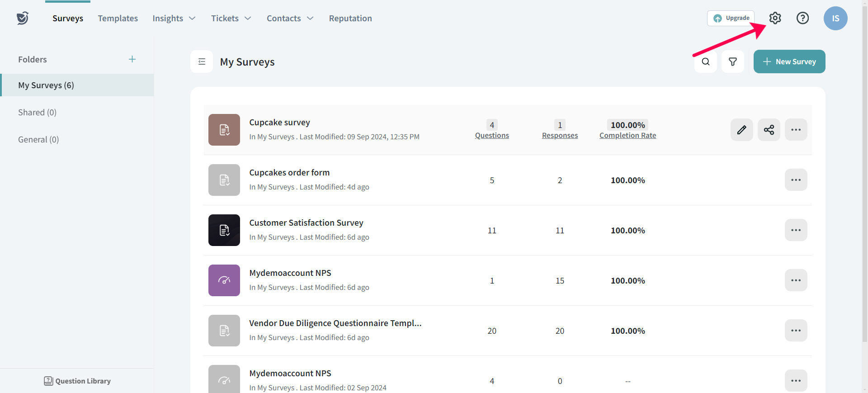Open the purple Mydemoaccount NPS survey thumbnail

[224, 280]
